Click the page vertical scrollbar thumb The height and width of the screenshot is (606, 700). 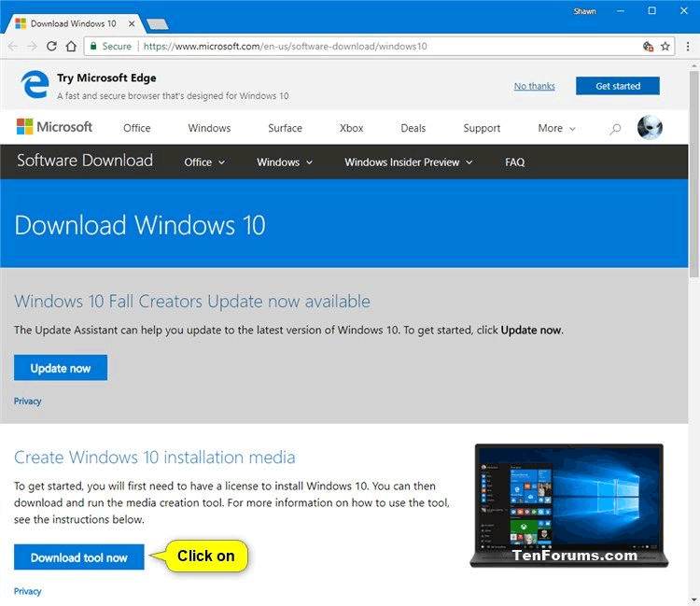coord(693,175)
